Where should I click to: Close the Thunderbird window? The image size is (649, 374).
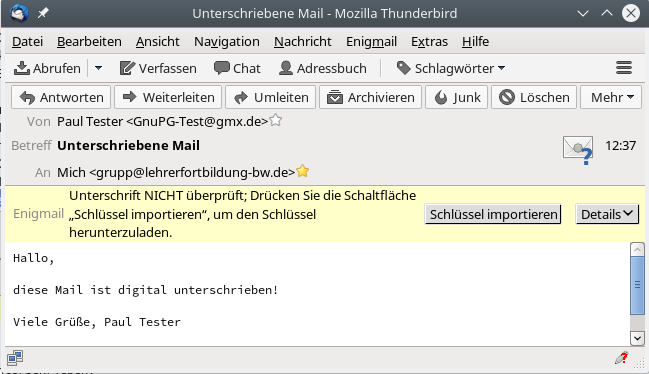click(x=631, y=14)
